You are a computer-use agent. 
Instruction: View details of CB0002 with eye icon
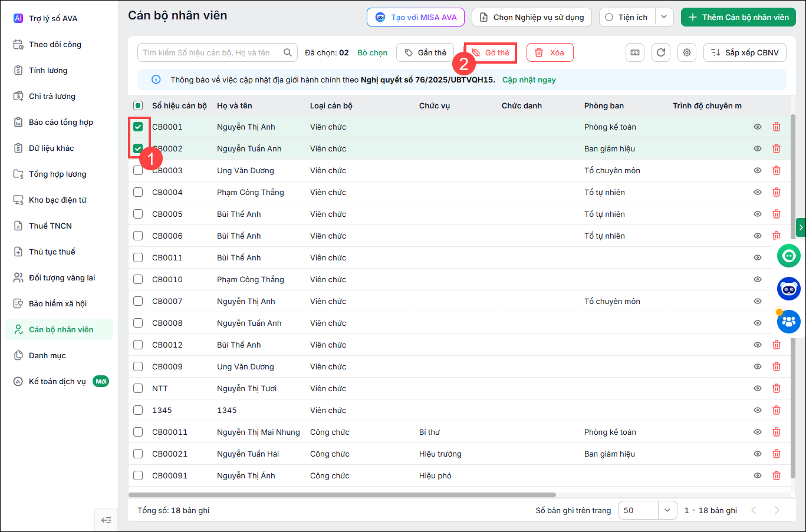click(758, 148)
